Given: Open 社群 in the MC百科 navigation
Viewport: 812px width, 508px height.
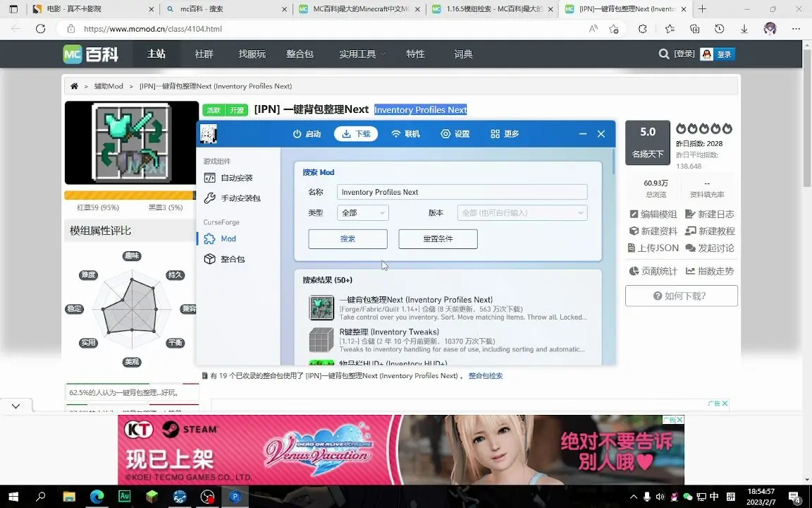Looking at the screenshot, I should pos(204,54).
